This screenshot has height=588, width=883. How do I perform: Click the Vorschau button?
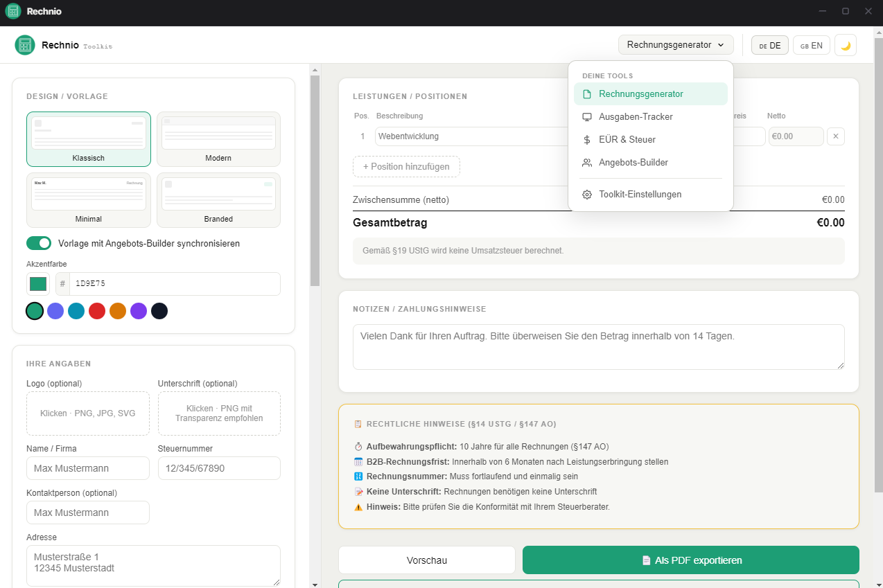pos(427,560)
